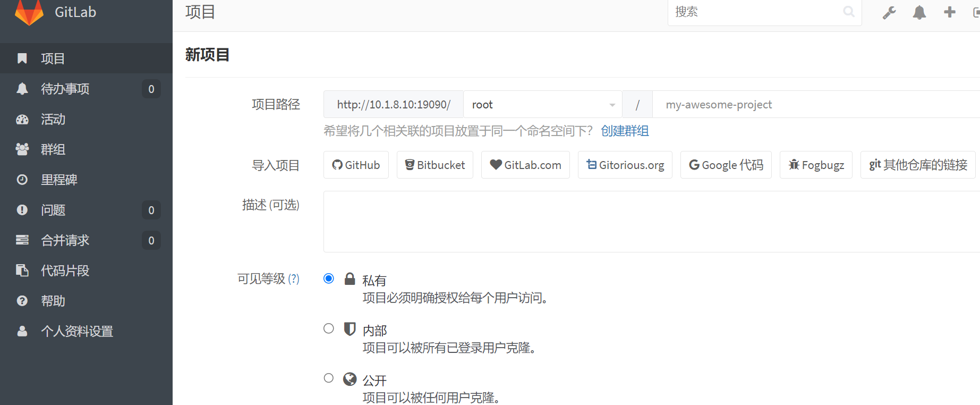Open 项目 in the sidebar menu
The width and height of the screenshot is (980, 405).
coord(86,58)
